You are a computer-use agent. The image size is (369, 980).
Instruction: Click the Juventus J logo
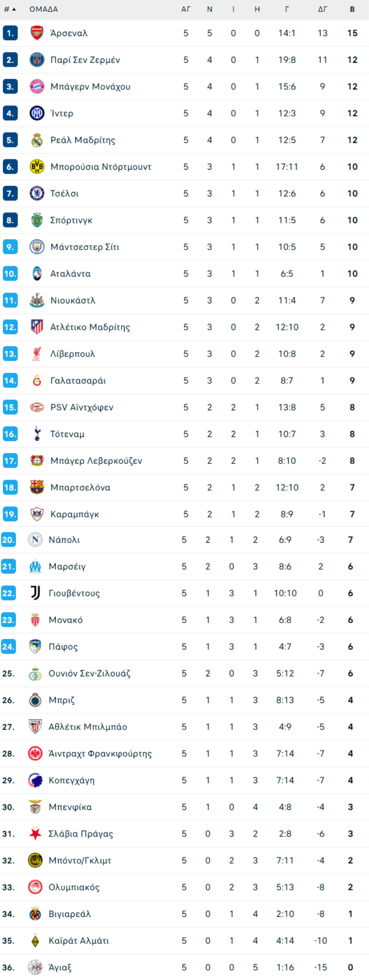[35, 593]
